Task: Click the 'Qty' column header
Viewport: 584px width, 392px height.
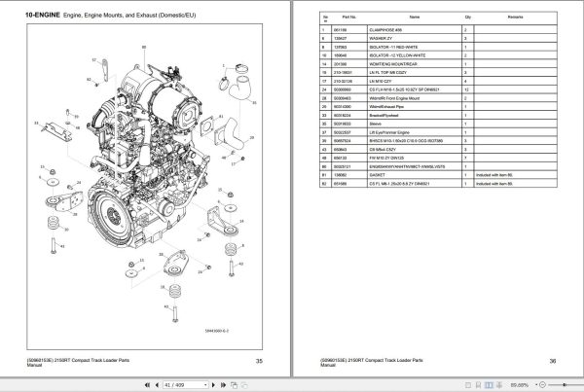Action: (468, 18)
